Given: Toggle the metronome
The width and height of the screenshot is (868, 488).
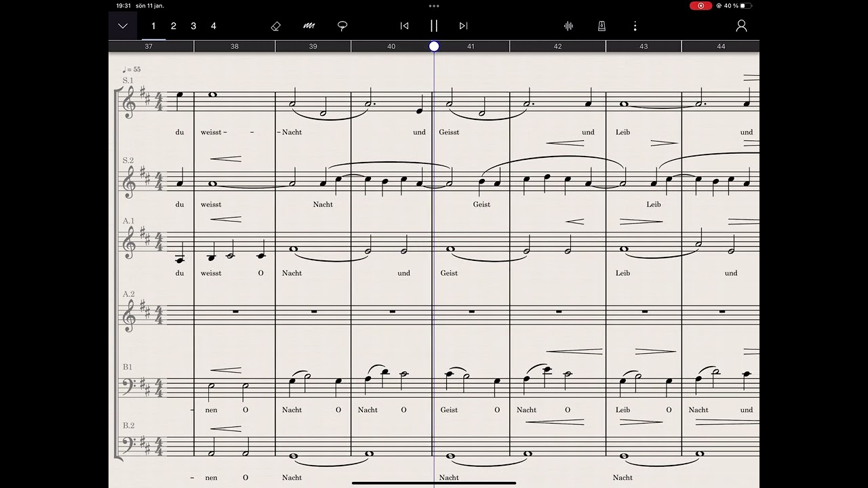Looking at the screenshot, I should 601,26.
